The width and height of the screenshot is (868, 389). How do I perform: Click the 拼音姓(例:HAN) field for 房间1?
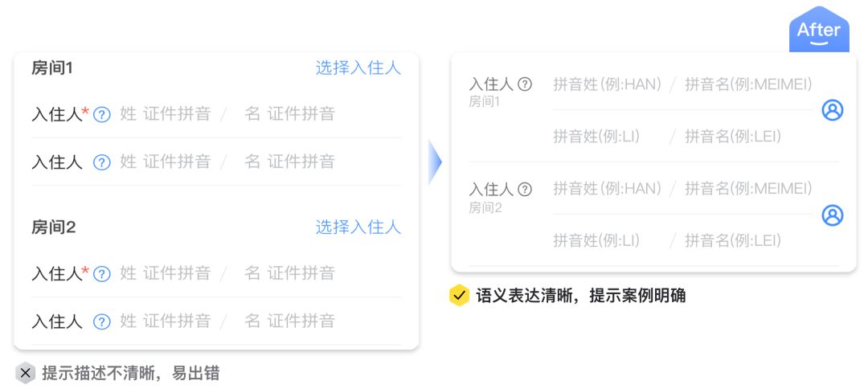[x=608, y=84]
